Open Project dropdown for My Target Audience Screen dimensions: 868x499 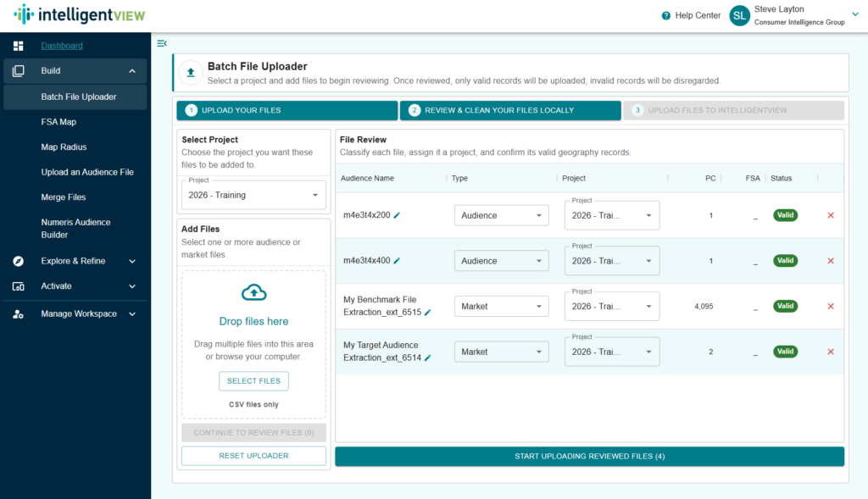point(612,352)
